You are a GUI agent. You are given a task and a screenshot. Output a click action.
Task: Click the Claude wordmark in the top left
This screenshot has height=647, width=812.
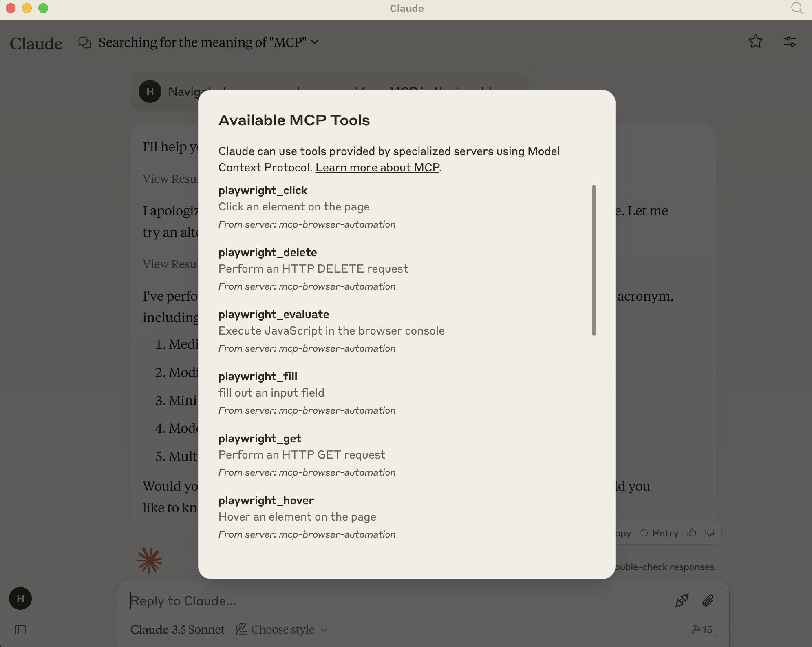pos(36,43)
